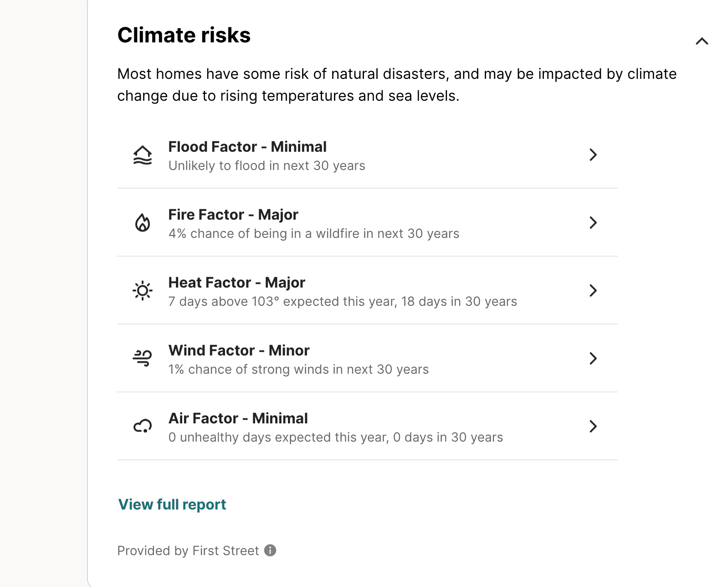Collapse the Climate risks section
The height and width of the screenshot is (587, 728).
pos(702,41)
